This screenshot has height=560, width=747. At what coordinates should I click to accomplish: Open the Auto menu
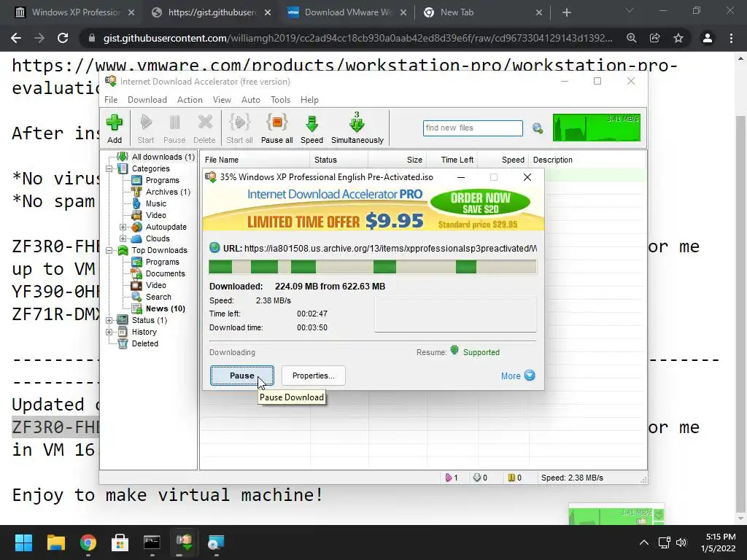(x=251, y=99)
